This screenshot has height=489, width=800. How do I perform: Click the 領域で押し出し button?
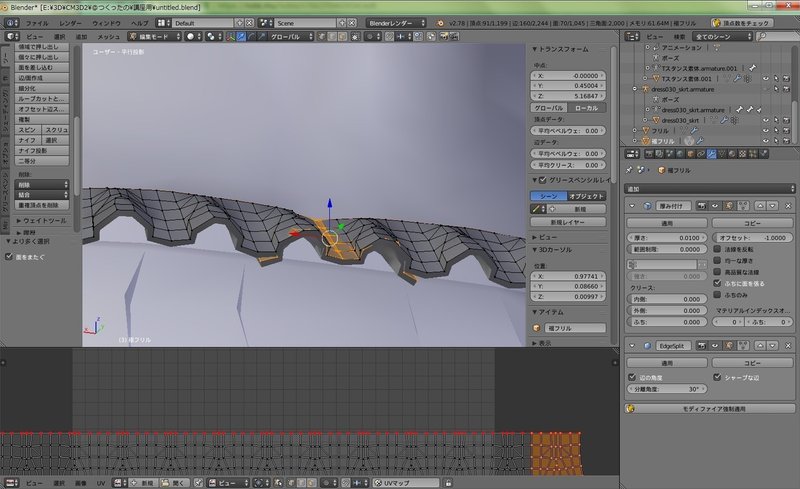43,46
